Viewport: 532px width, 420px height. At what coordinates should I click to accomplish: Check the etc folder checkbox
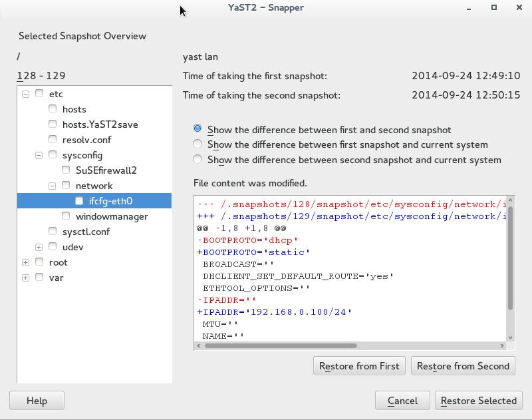(39, 93)
